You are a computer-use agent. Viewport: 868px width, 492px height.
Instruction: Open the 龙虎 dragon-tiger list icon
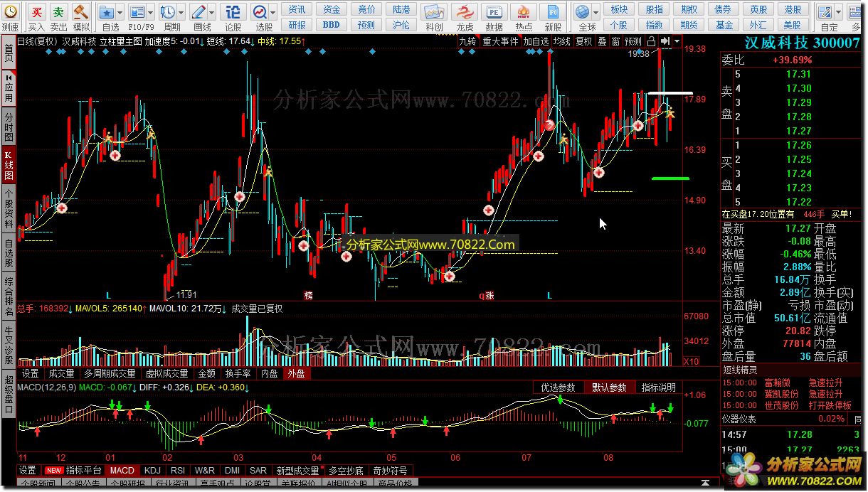pyautogui.click(x=465, y=12)
